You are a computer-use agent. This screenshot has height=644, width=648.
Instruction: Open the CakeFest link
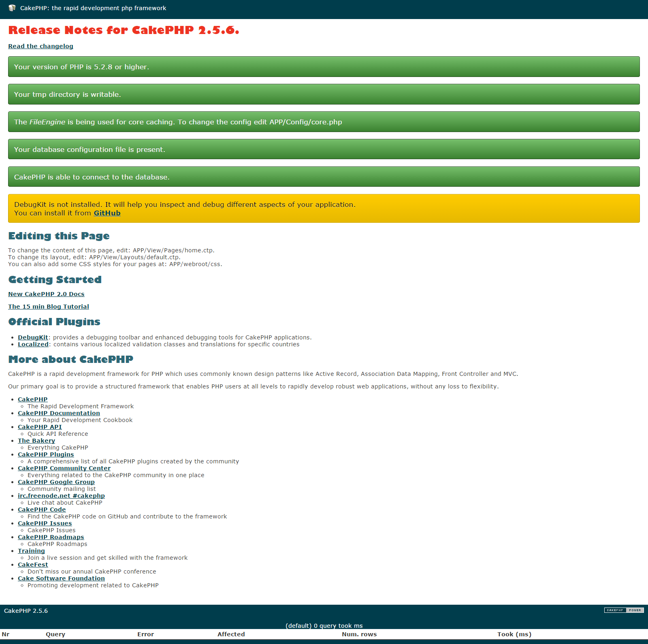click(33, 565)
